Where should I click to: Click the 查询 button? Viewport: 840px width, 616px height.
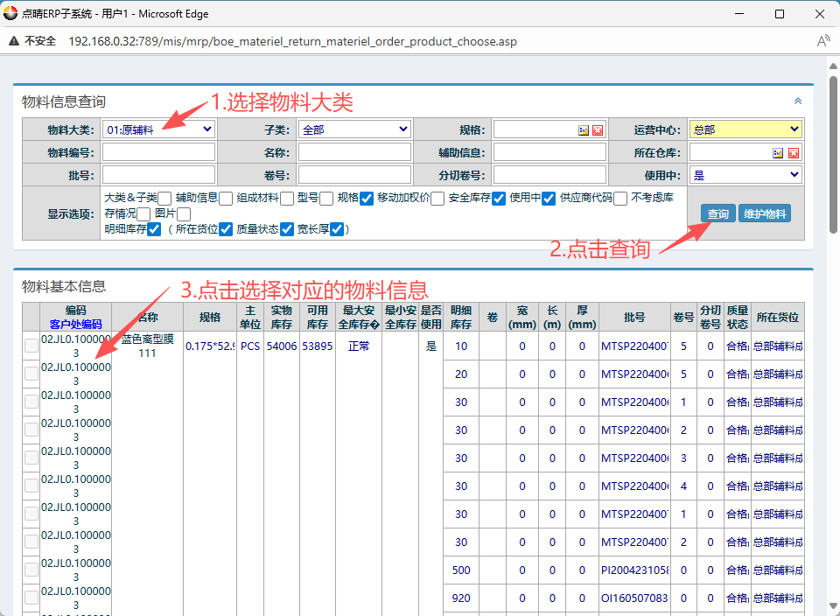[x=717, y=214]
